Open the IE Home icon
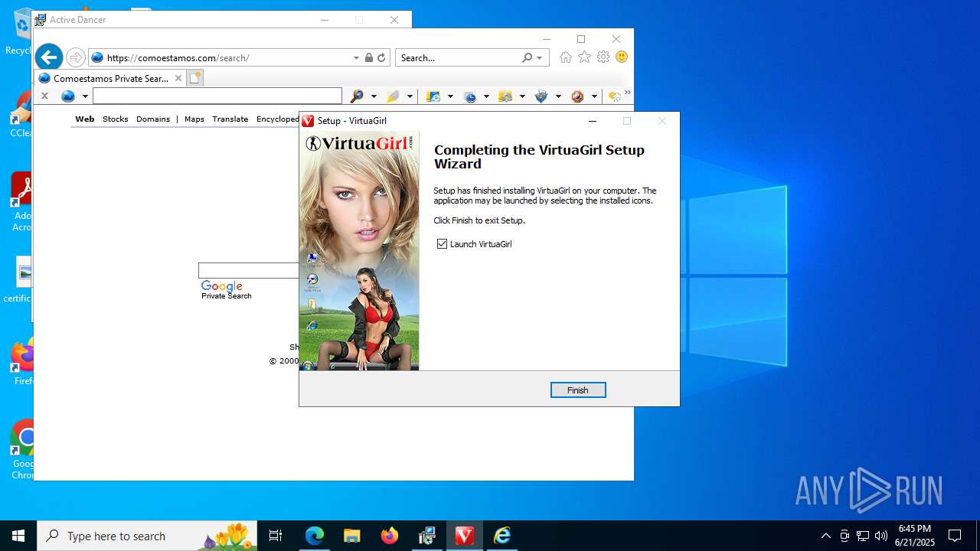Image resolution: width=980 pixels, height=551 pixels. 566,57
